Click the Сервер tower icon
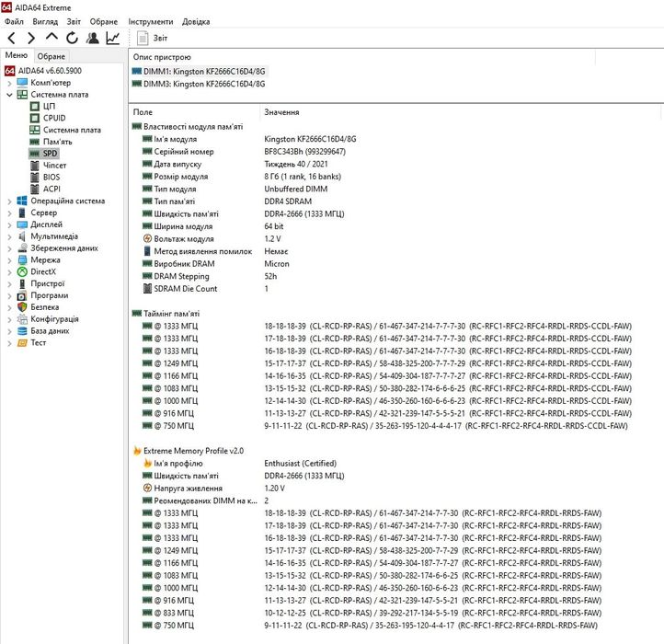 pyautogui.click(x=22, y=213)
